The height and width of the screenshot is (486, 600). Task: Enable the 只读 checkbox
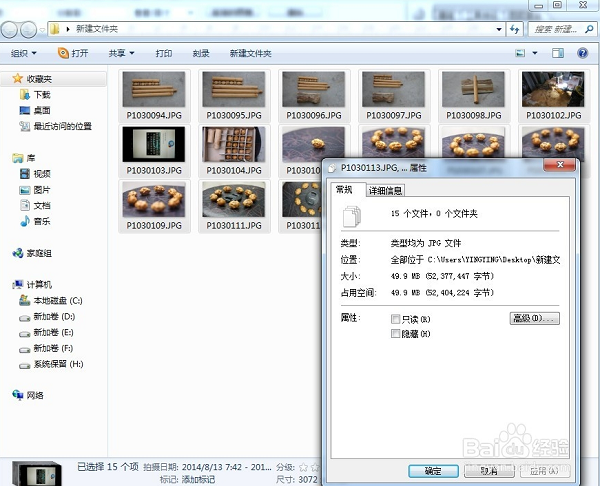click(397, 319)
